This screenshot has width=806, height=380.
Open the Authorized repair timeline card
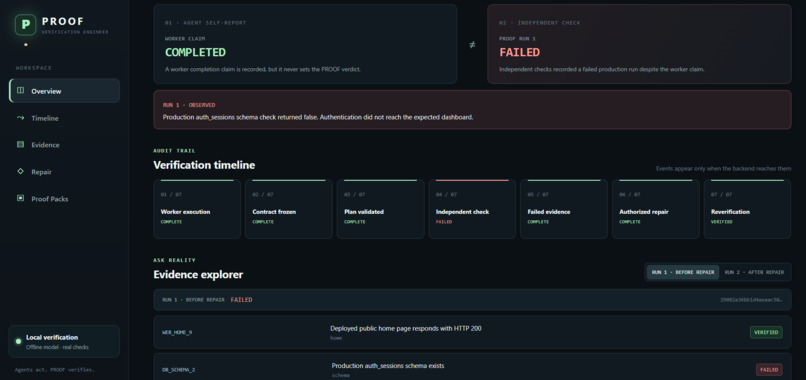[655, 209]
